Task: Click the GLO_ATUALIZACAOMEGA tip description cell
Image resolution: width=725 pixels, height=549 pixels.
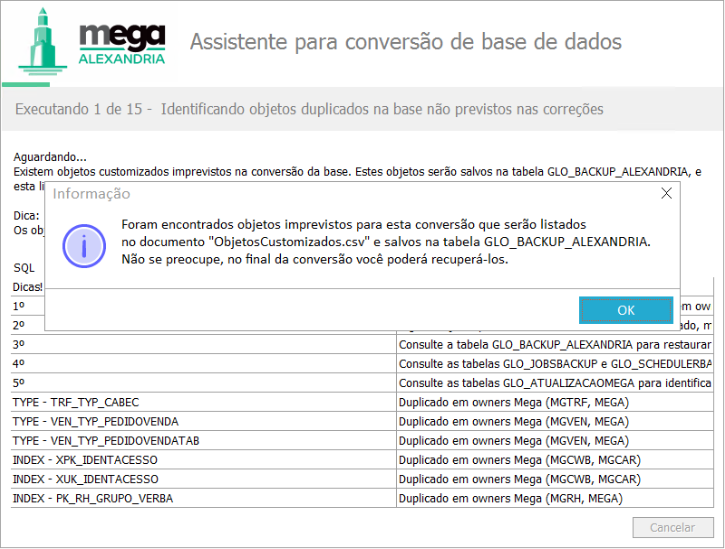Action: pyautogui.click(x=555, y=383)
